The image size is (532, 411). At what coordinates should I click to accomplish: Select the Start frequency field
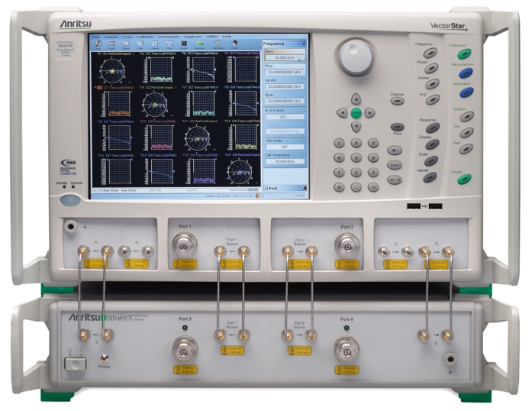[x=285, y=57]
